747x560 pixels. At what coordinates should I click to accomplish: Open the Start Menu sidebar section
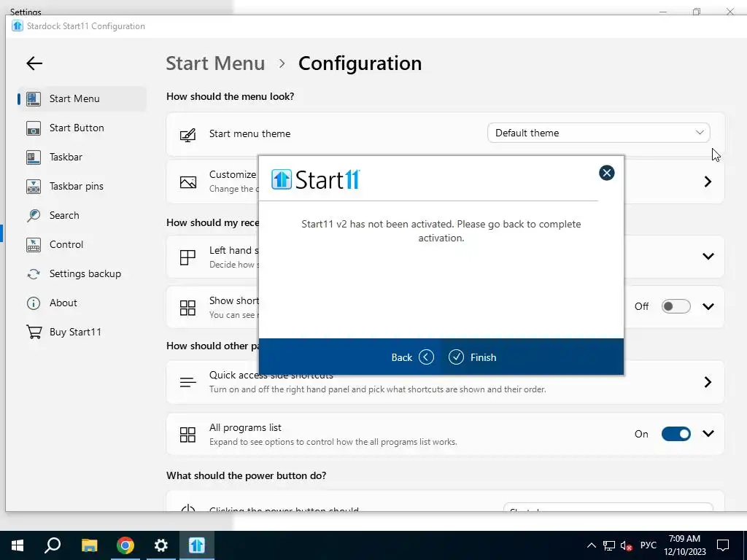[x=82, y=98]
